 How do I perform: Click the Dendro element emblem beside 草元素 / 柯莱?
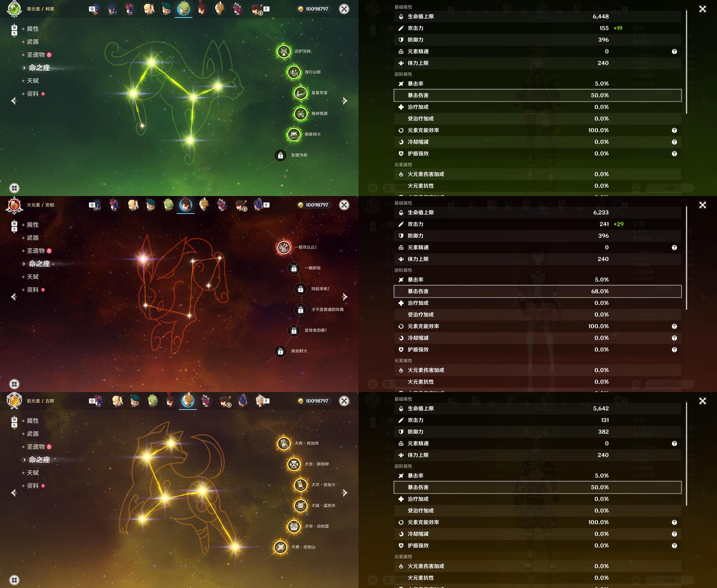click(x=14, y=9)
